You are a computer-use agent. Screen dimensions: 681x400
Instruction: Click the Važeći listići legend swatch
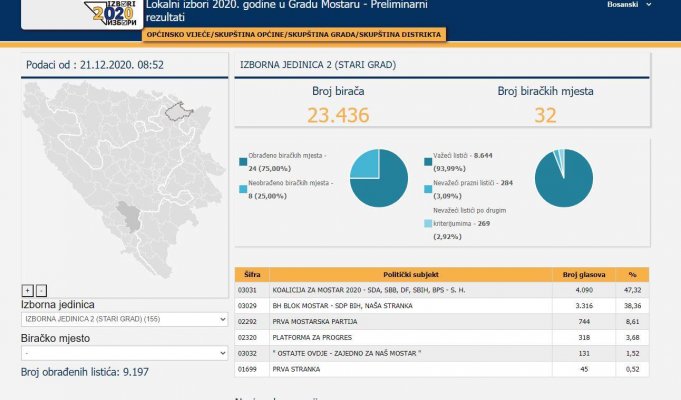tap(428, 158)
